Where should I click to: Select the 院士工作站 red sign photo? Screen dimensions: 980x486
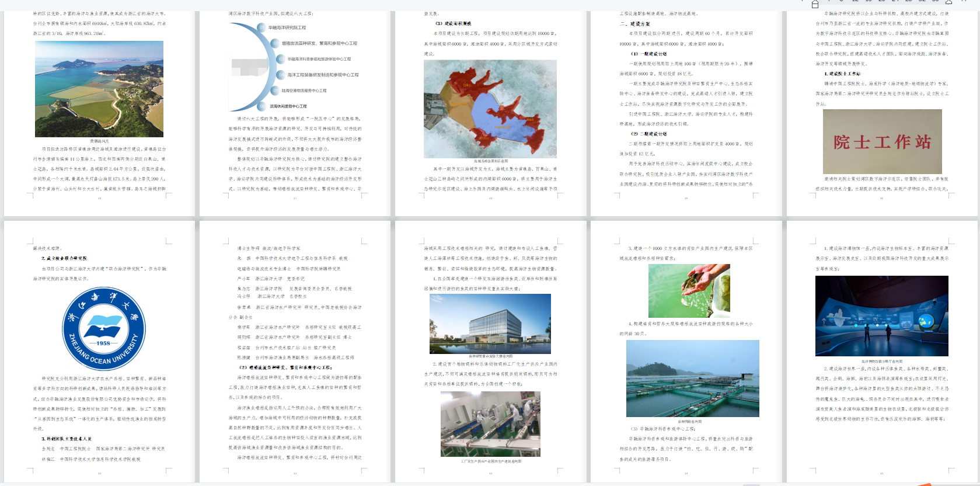point(882,141)
